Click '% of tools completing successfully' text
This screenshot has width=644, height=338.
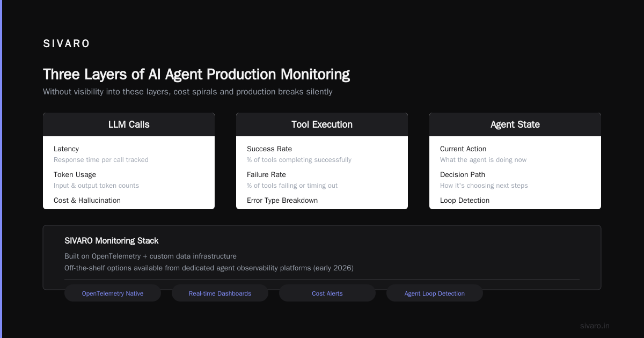(299, 160)
